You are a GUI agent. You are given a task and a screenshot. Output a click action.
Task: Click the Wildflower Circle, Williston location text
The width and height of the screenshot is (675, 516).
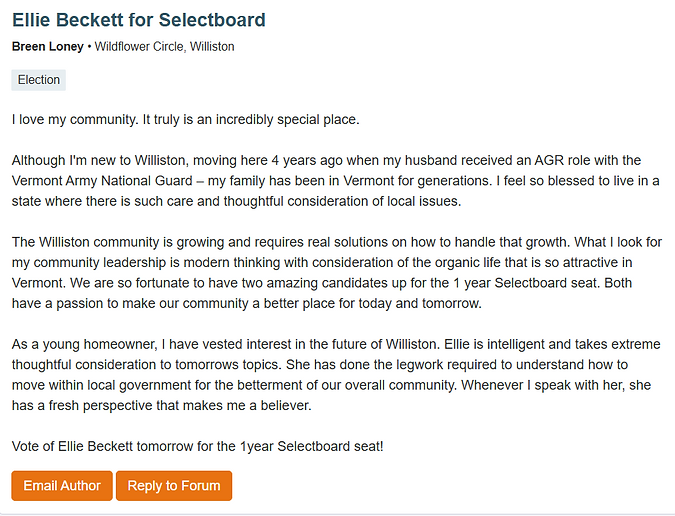tap(164, 46)
